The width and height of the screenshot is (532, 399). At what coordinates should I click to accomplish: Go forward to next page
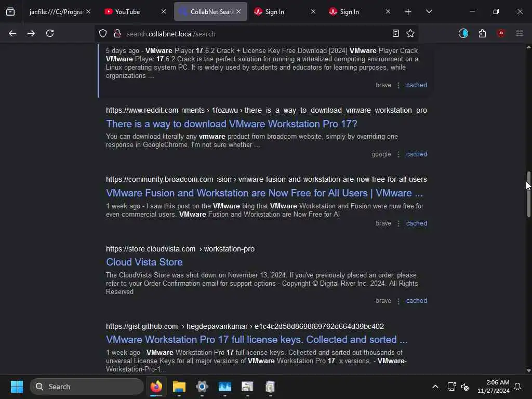click(x=31, y=34)
